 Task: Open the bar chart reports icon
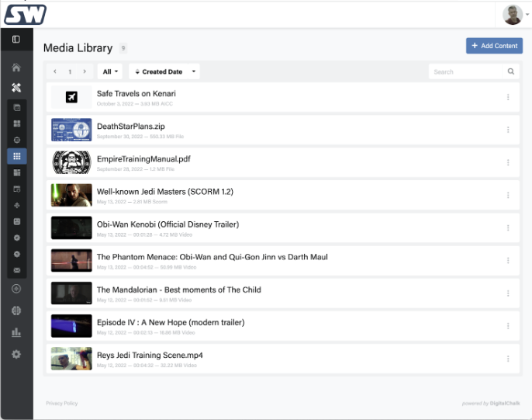coord(16,332)
